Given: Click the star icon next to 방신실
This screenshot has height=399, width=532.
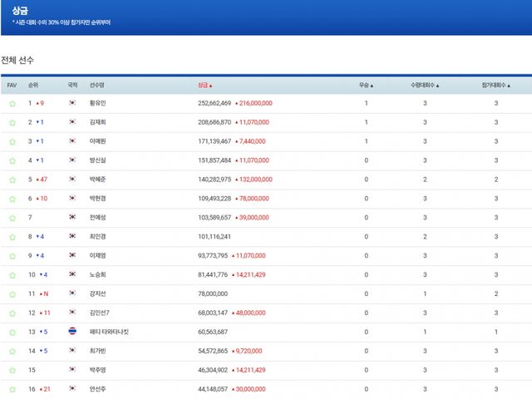Looking at the screenshot, I should click(x=12, y=161).
